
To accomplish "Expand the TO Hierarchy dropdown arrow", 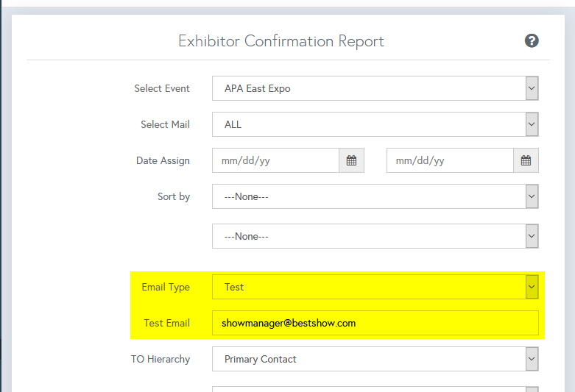I will [532, 359].
